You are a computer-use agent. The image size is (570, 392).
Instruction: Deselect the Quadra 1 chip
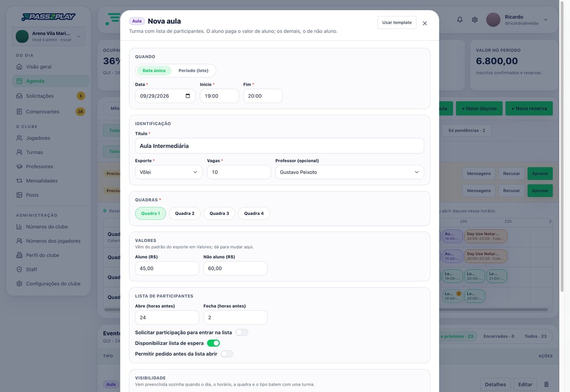point(150,213)
